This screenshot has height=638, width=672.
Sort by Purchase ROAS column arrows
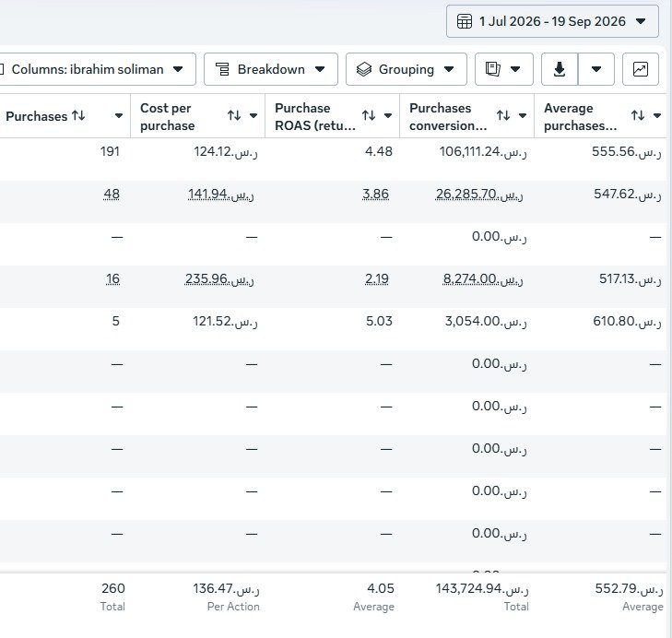369,116
